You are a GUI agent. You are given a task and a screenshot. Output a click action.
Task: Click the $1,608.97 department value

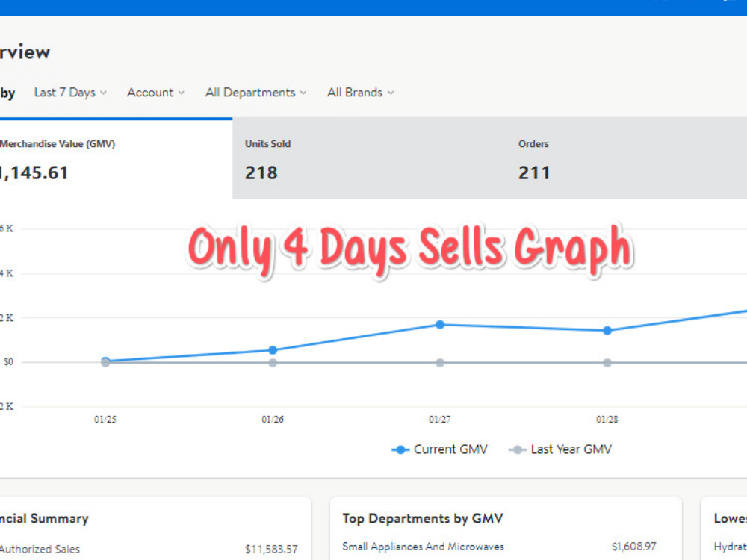pyautogui.click(x=633, y=547)
